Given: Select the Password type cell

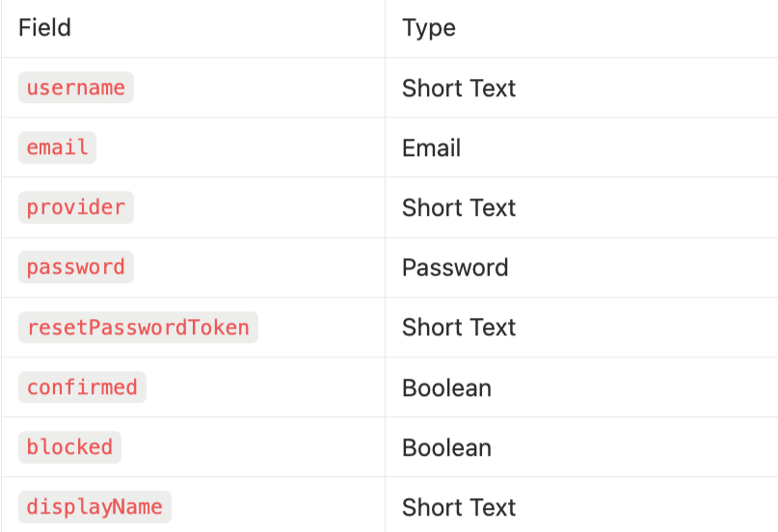Looking at the screenshot, I should pos(455,267).
